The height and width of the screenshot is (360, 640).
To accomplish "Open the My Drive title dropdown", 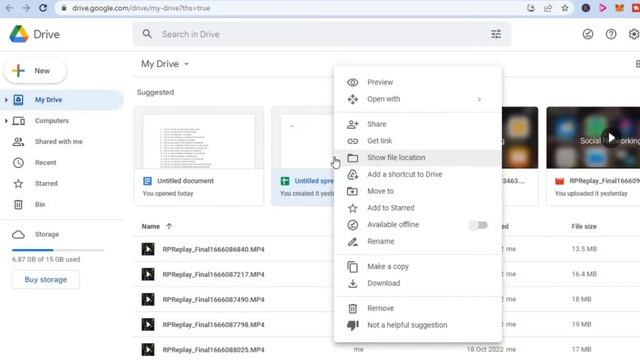I will coord(186,64).
